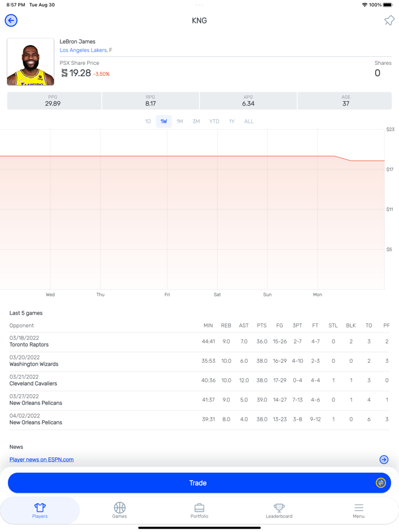Tap the STL column header
The width and height of the screenshot is (399, 532).
coord(333,325)
